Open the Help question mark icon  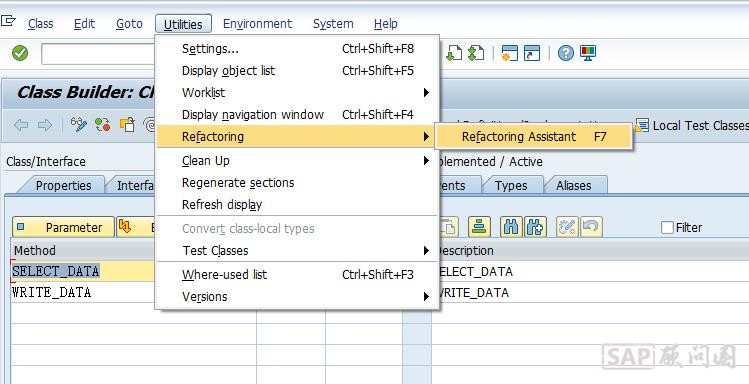point(566,53)
